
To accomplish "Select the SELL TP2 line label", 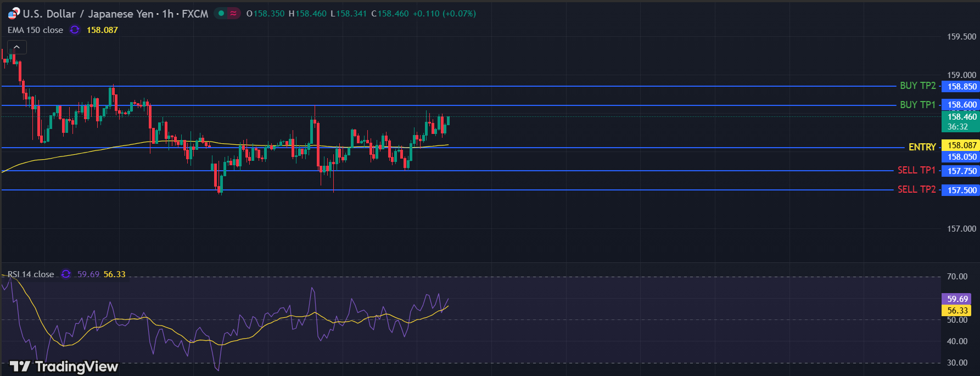I will [x=916, y=189].
